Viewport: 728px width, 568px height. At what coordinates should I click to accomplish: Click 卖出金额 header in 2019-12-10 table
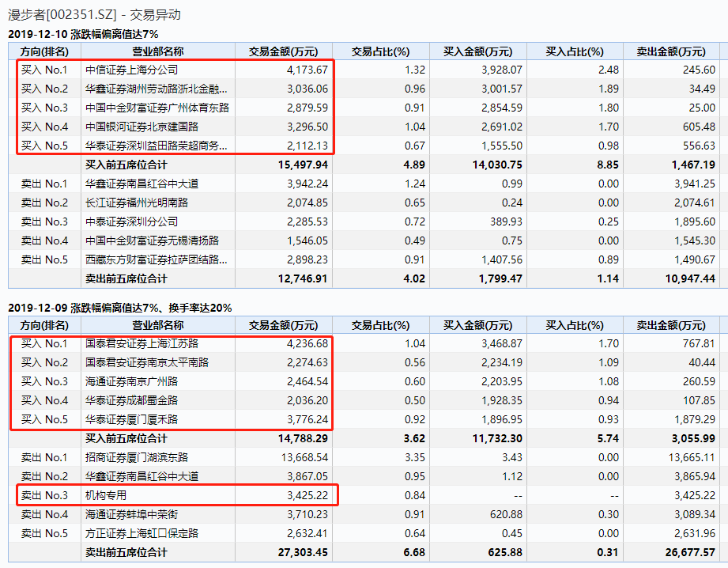tap(670, 51)
